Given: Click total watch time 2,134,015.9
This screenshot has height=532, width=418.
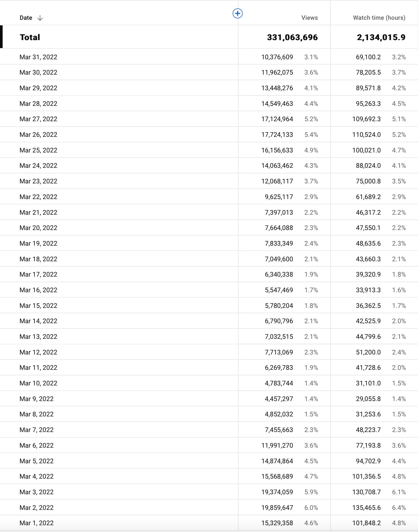Looking at the screenshot, I should 381,37.
